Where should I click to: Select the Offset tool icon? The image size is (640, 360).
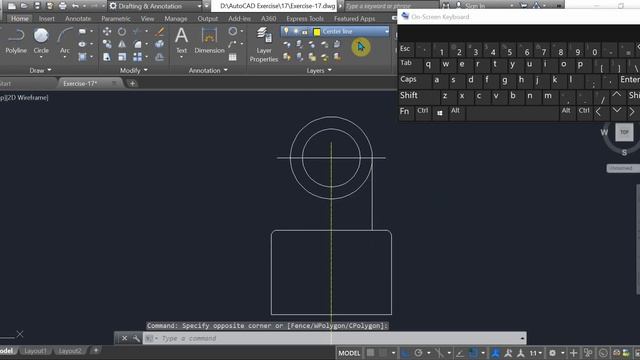[x=160, y=57]
